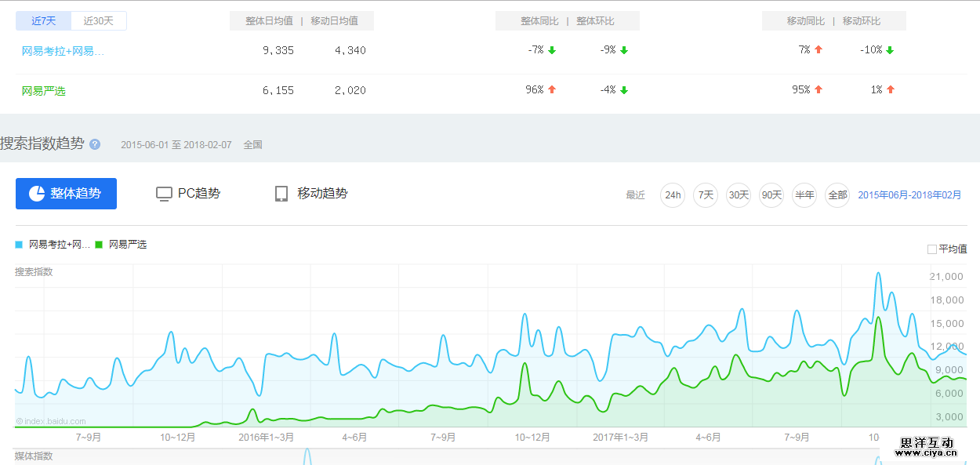Enable the 平均值 checkbox
Viewport: 980px width, 465px height.
tap(932, 249)
